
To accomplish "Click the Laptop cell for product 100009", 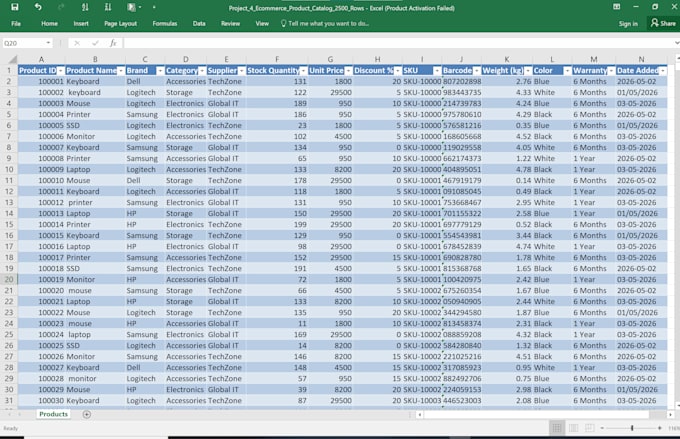I will click(95, 169).
